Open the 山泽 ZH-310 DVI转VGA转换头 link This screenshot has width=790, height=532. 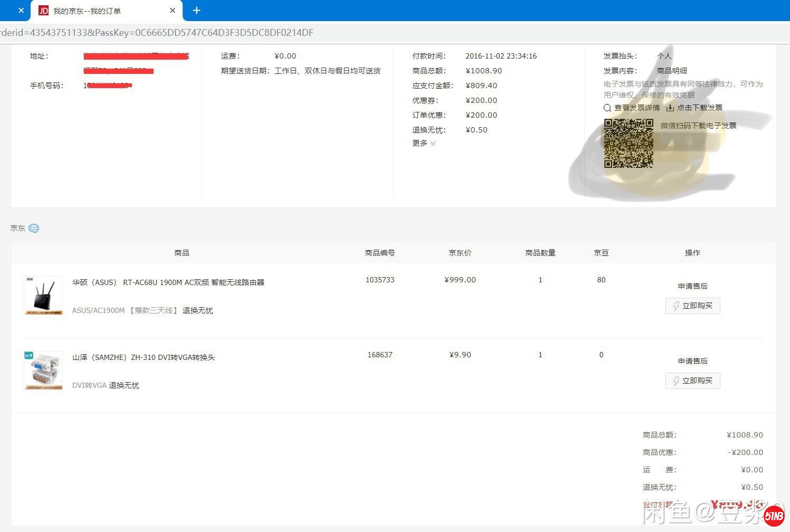point(143,357)
